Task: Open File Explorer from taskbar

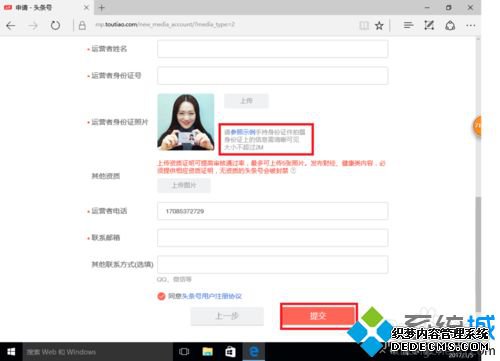Action: click(207, 352)
